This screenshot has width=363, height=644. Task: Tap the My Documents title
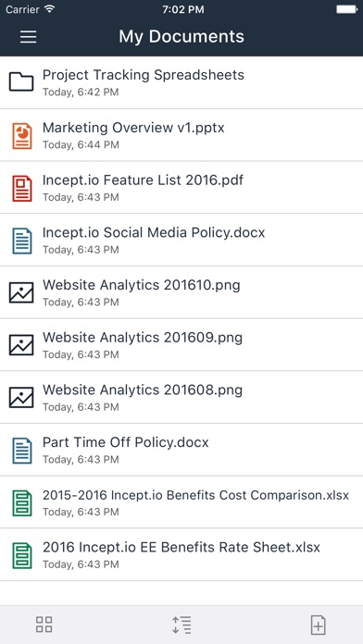(181, 37)
